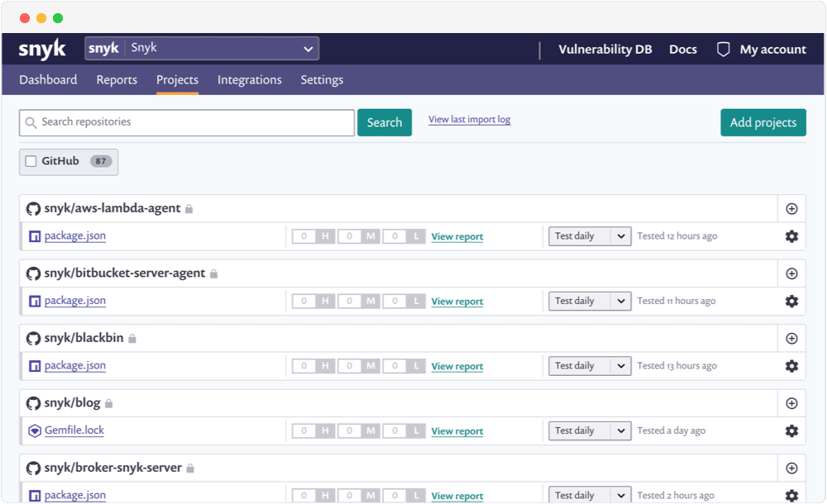Click GitHub icon for snyk/blackbin

tap(33, 339)
